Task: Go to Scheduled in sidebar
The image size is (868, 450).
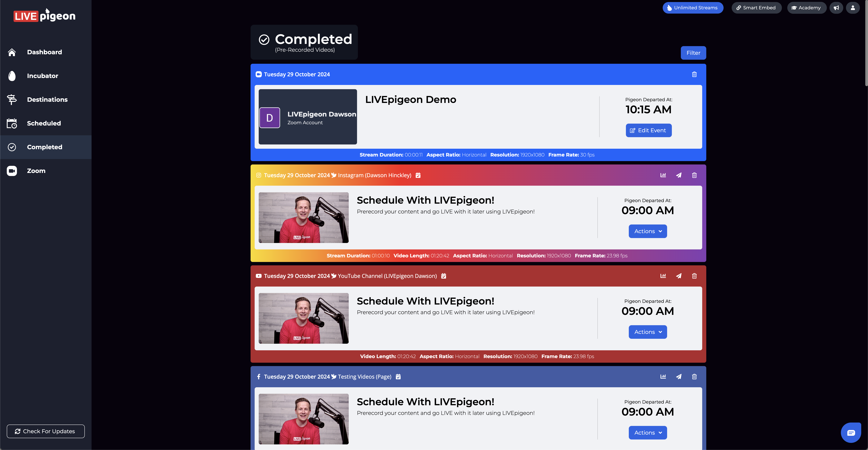Action: click(x=44, y=123)
